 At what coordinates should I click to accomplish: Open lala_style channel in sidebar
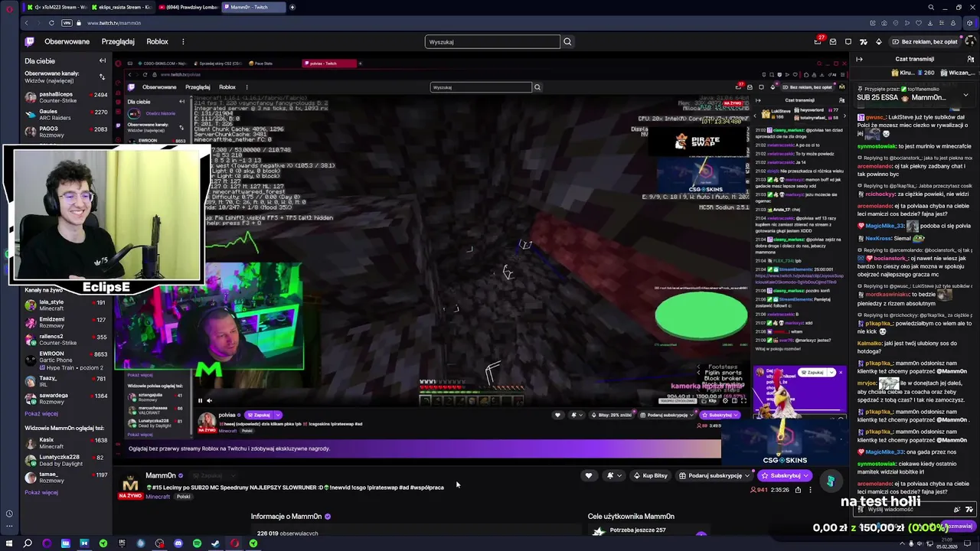[x=66, y=305]
